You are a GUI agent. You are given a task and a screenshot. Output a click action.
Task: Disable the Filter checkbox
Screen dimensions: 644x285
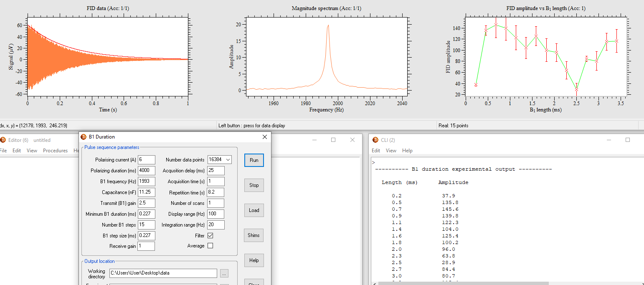tap(210, 235)
